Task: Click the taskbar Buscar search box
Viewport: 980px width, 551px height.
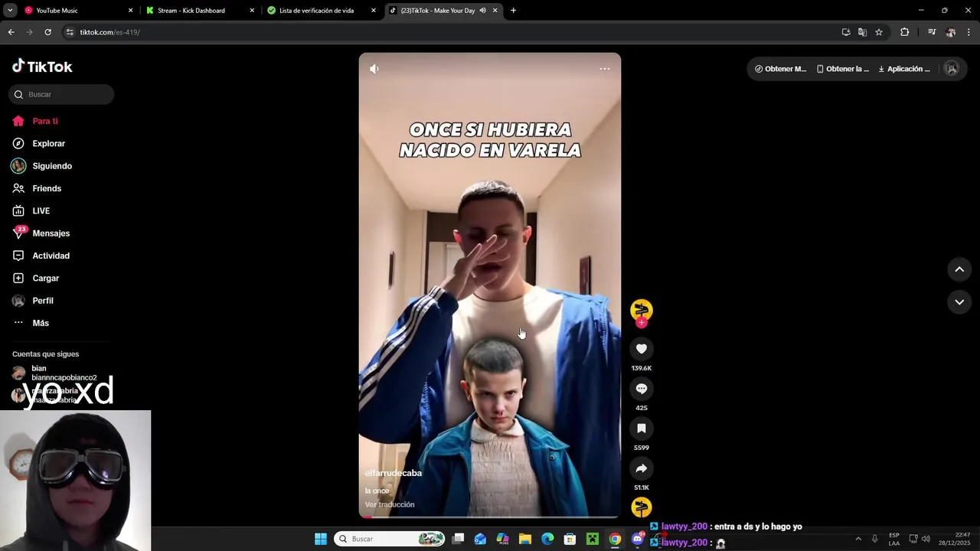Action: [x=390, y=539]
